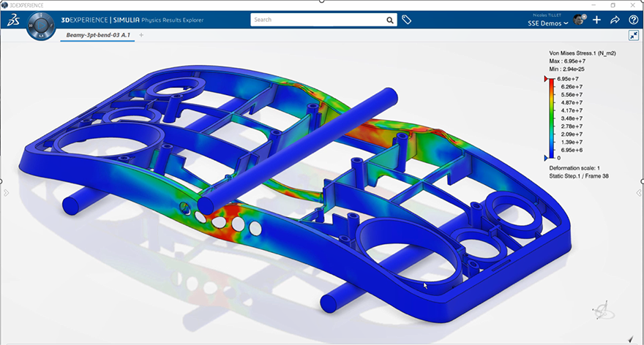Click the plus Add icon in header
Image resolution: width=644 pixels, height=345 pixels.
coord(597,20)
